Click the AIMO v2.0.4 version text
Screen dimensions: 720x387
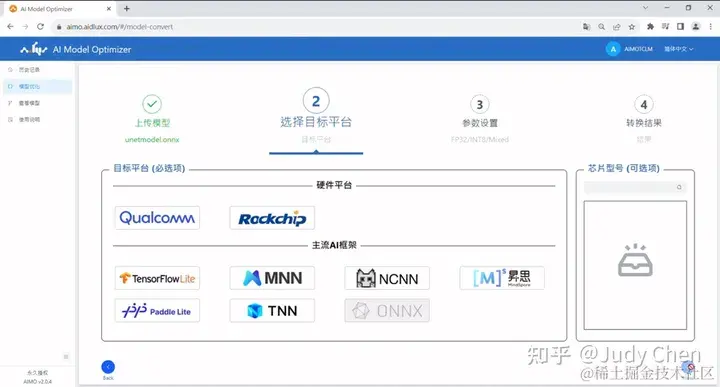coord(38,381)
